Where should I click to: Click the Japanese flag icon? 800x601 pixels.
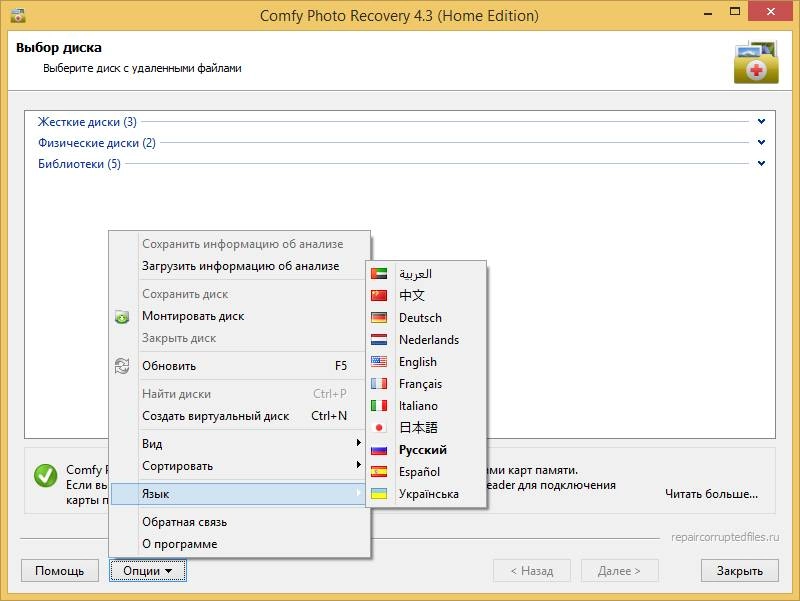click(379, 428)
